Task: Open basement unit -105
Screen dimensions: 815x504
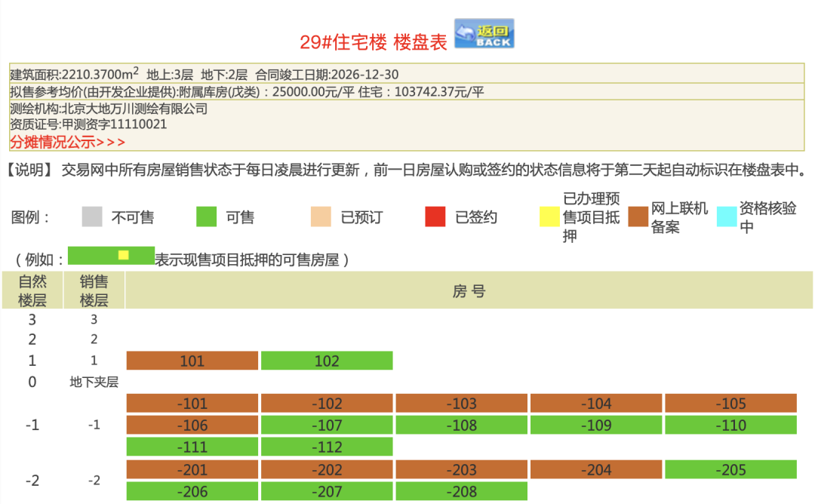Action: click(730, 404)
